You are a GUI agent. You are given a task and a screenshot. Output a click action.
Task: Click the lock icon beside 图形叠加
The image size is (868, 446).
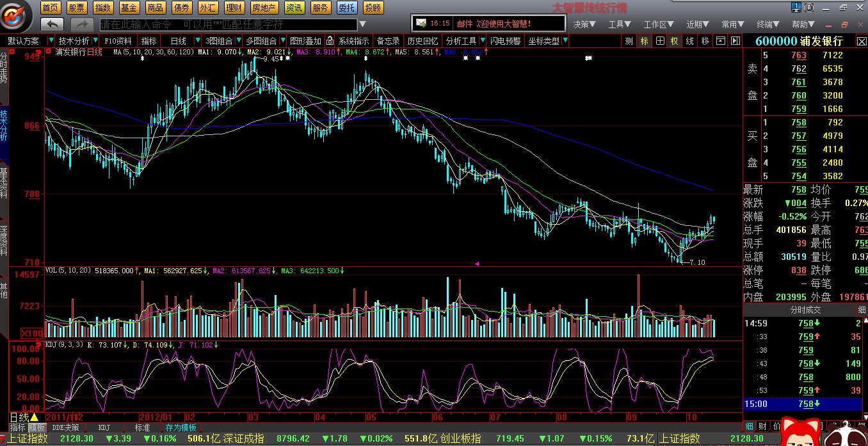pos(330,41)
